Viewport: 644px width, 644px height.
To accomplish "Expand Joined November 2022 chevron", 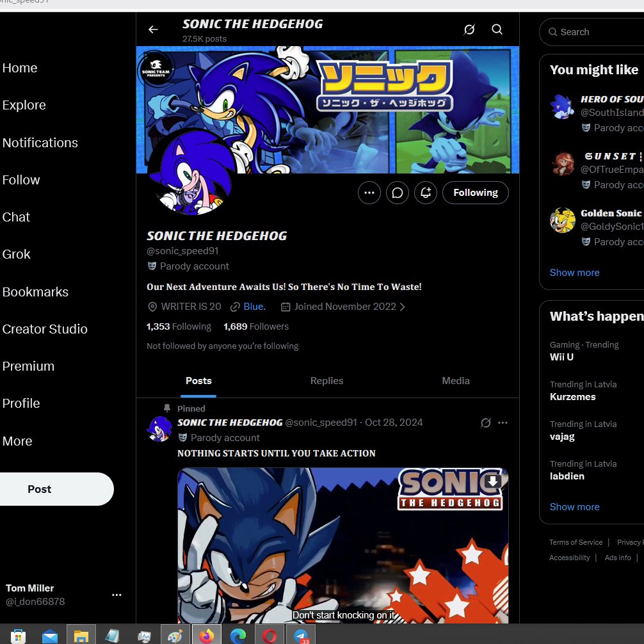I will 403,307.
